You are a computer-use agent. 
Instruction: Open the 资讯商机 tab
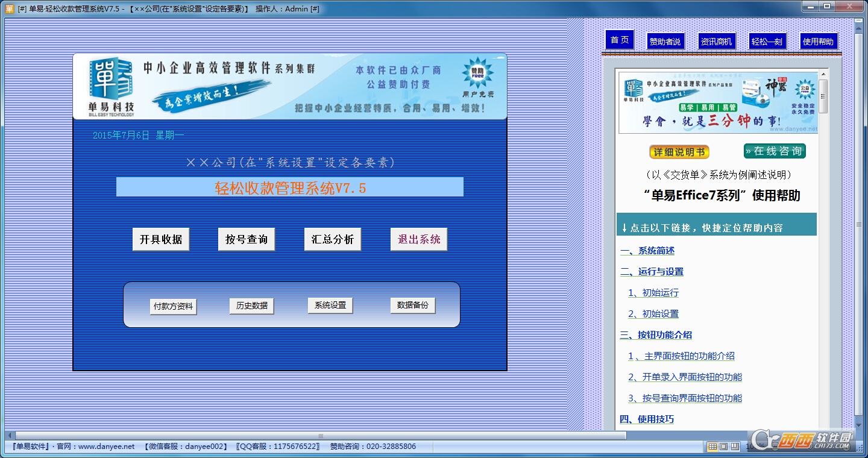point(716,42)
